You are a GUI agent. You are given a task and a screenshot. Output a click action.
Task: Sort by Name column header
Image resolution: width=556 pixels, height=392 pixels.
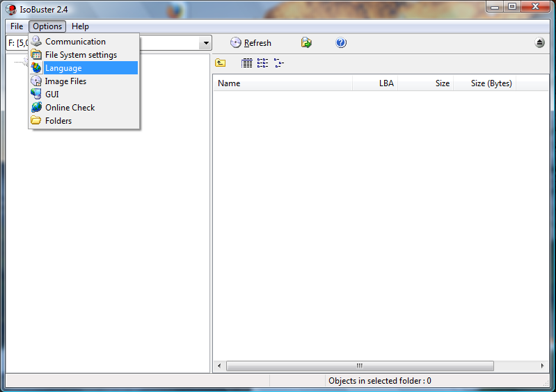tap(283, 83)
